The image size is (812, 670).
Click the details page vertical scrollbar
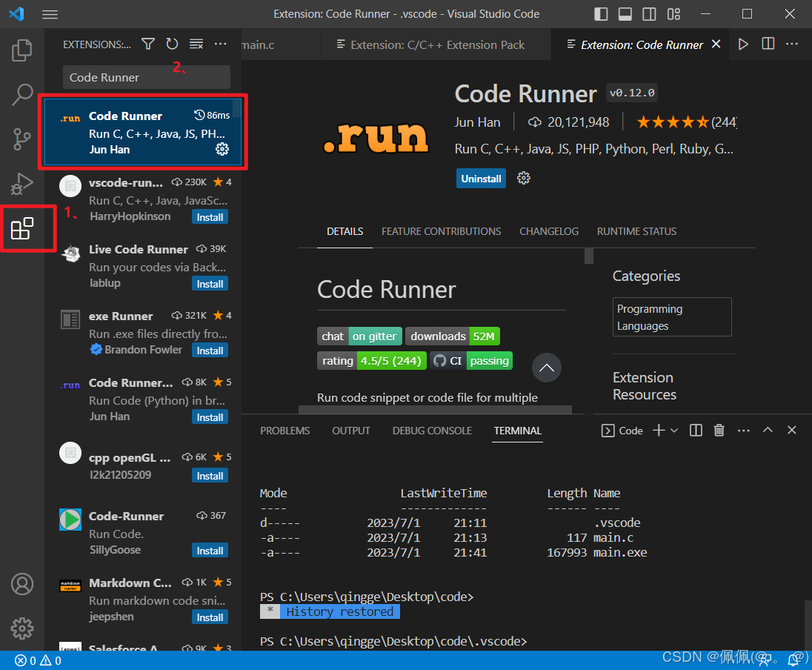tap(589, 256)
